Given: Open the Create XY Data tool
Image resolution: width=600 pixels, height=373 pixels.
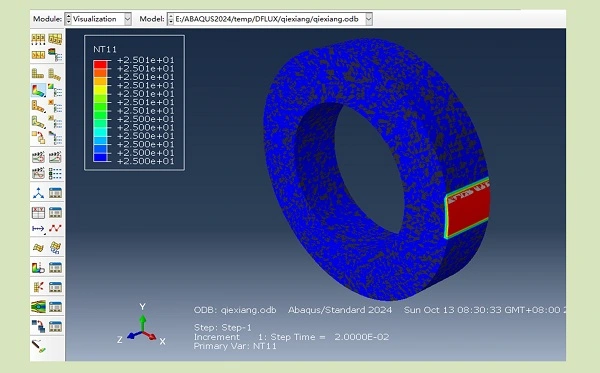Looking at the screenshot, I should [x=38, y=212].
